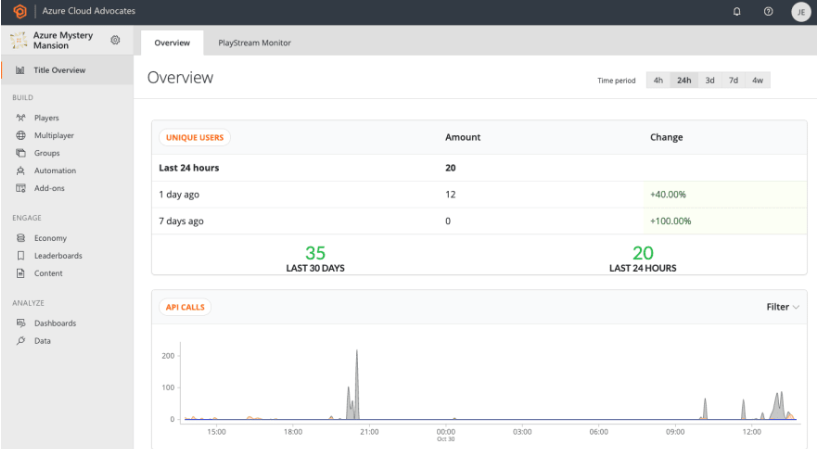
Task: Open the JE user avatar menu
Action: click(x=799, y=12)
